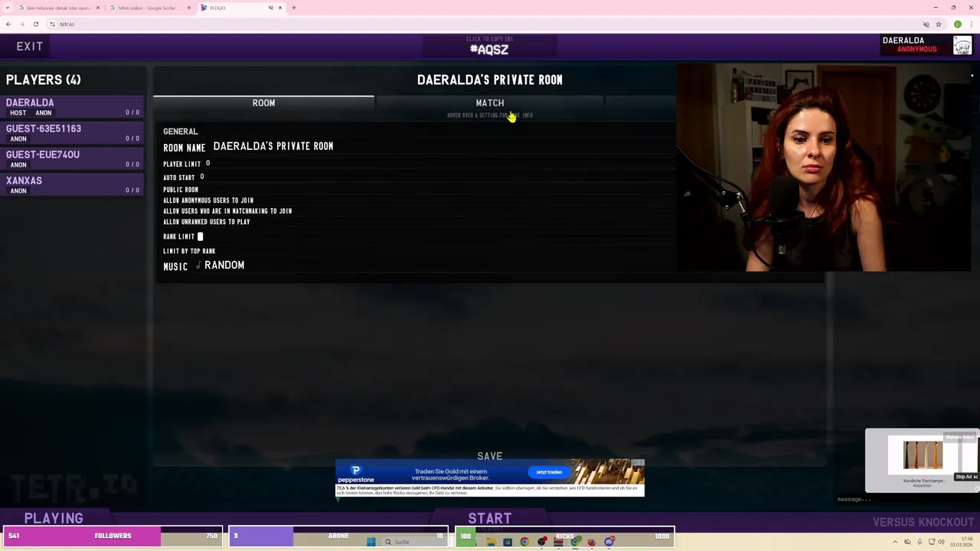Image resolution: width=980 pixels, height=551 pixels.
Task: Click the RANK LIMIT field
Action: point(201,236)
